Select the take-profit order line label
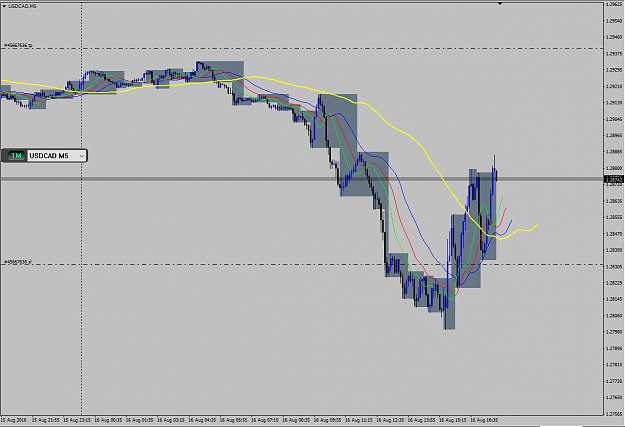 (18, 45)
